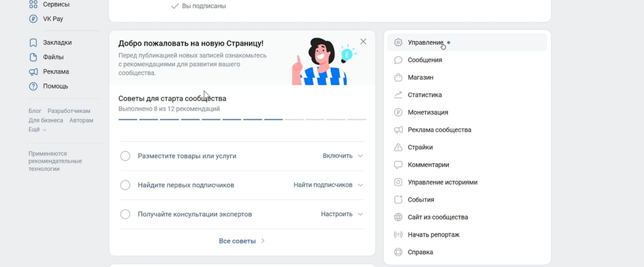Select Управление историями in the menu
The height and width of the screenshot is (267, 644).
click(x=442, y=182)
